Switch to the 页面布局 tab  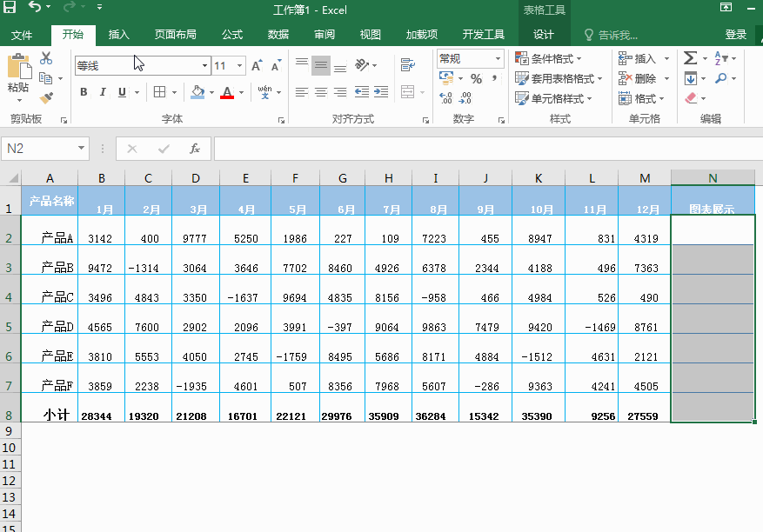(175, 35)
